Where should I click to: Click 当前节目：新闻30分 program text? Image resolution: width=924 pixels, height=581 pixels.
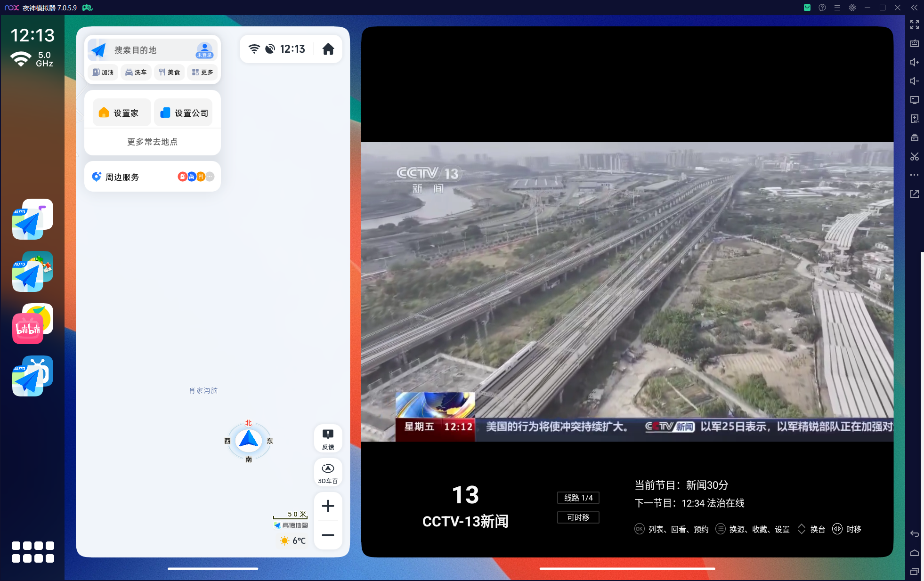coord(681,485)
